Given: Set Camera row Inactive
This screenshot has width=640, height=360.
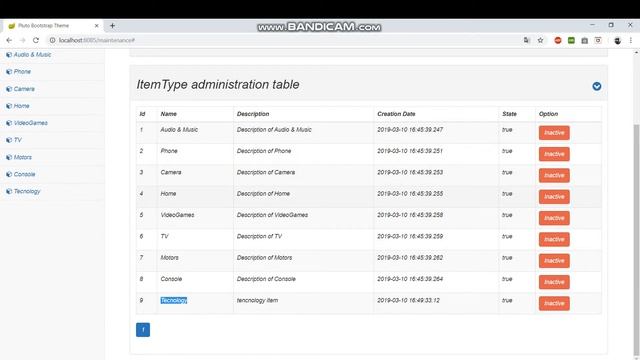Looking at the screenshot, I should coord(554,175).
